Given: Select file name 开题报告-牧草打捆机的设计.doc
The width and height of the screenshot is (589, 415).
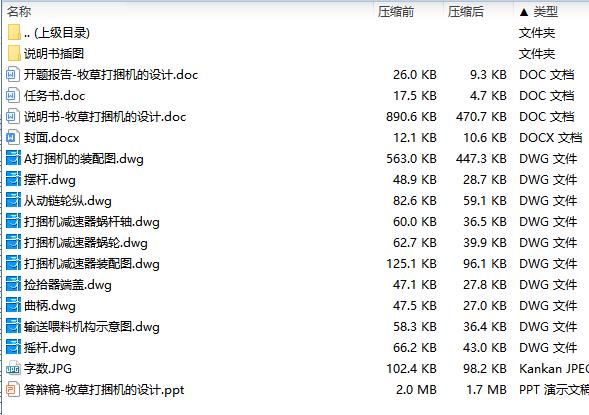Looking at the screenshot, I should (x=111, y=75).
